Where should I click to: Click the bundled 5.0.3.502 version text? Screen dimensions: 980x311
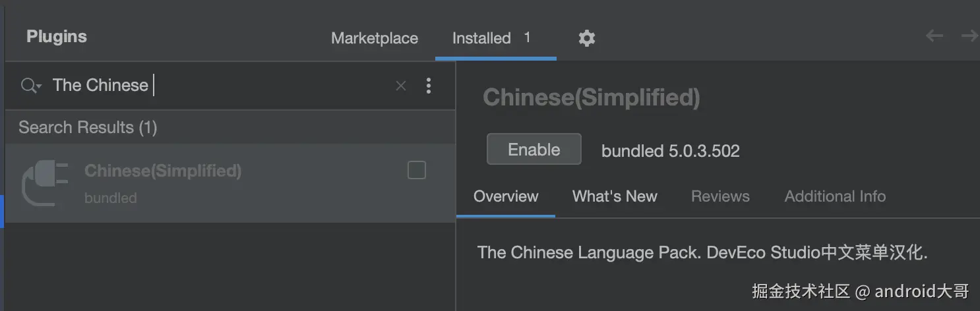pos(670,151)
